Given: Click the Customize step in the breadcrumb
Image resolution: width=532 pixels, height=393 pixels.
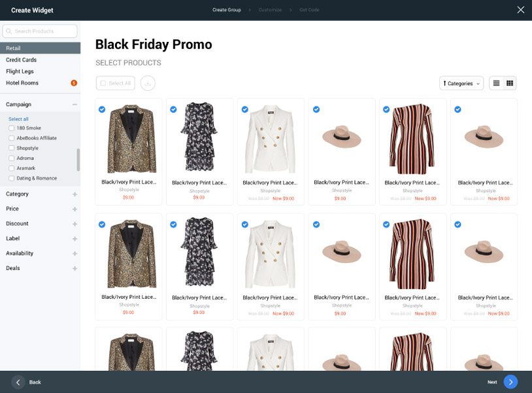Looking at the screenshot, I should (x=270, y=10).
